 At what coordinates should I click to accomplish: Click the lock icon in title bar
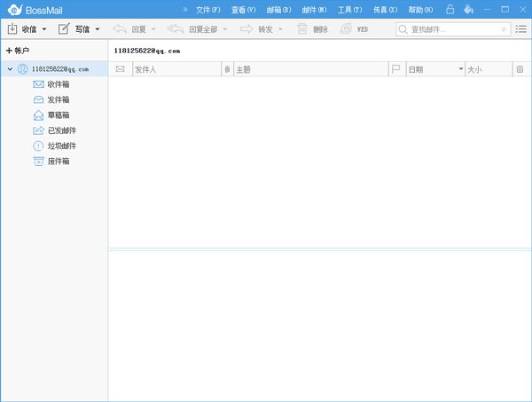(450, 10)
